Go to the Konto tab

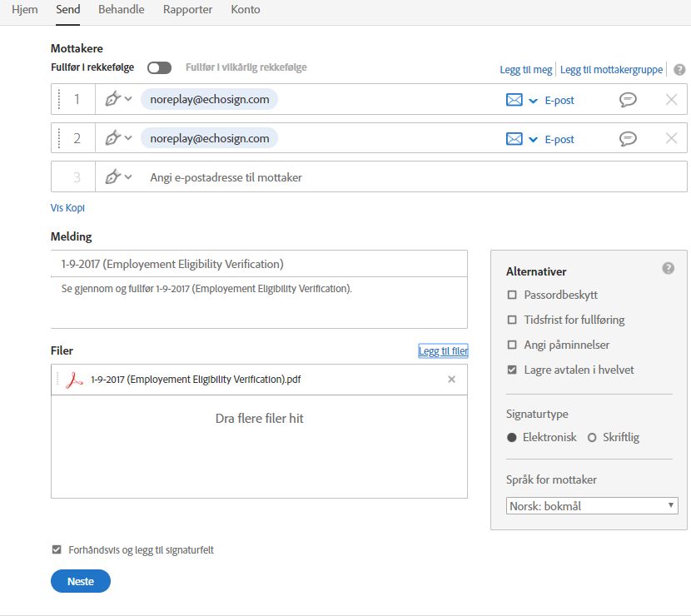click(246, 9)
